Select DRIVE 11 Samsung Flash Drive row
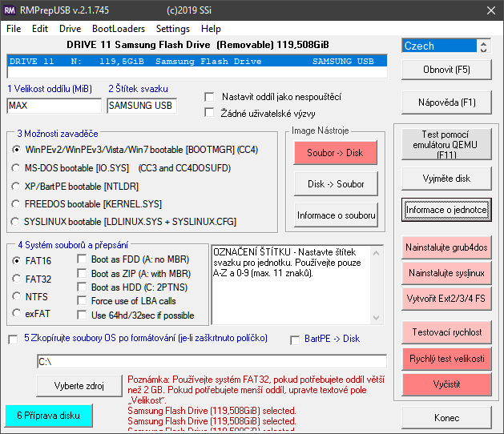 click(197, 62)
